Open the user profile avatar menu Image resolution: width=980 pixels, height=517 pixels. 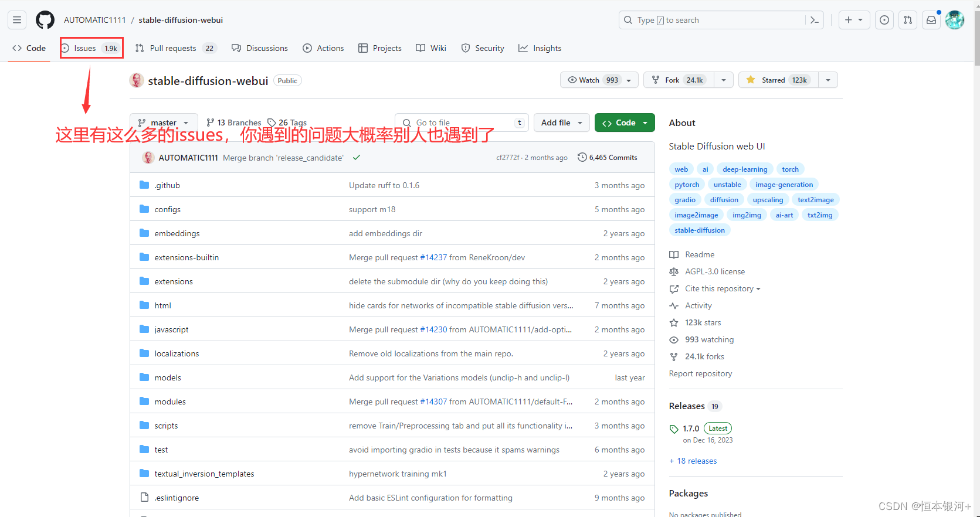click(x=955, y=20)
